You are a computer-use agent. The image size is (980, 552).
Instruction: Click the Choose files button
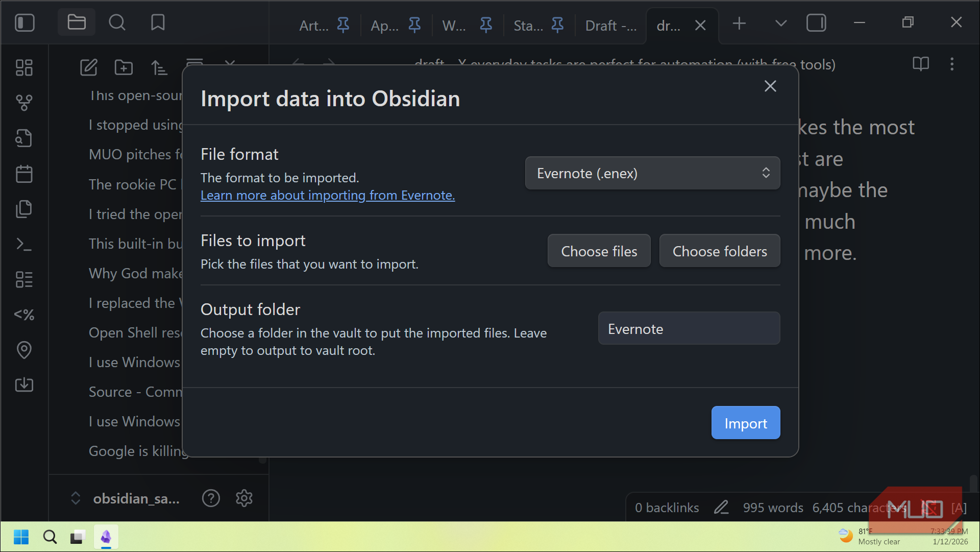pyautogui.click(x=599, y=251)
